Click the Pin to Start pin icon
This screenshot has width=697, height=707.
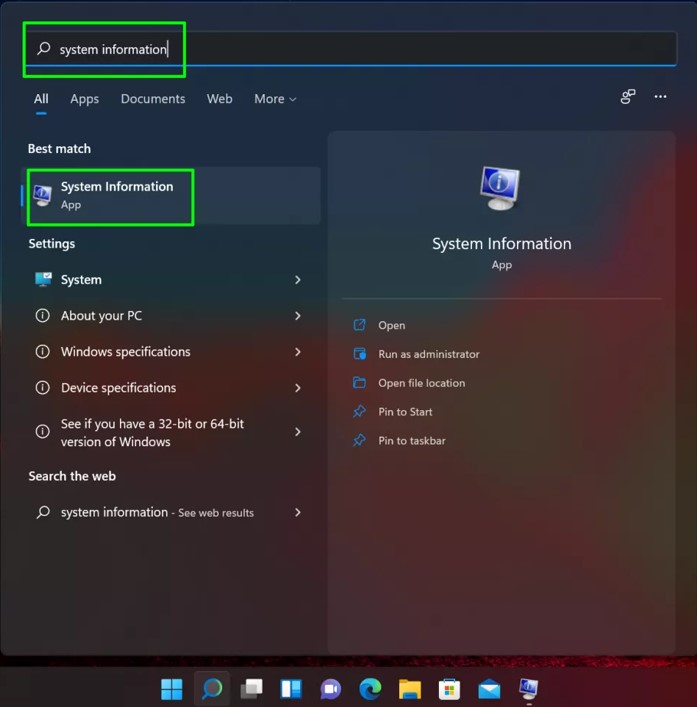[x=359, y=411]
